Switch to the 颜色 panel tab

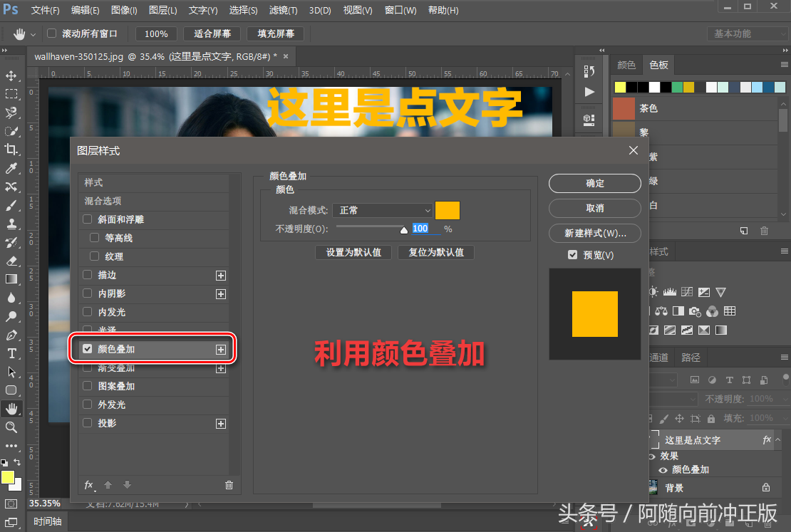[626, 65]
